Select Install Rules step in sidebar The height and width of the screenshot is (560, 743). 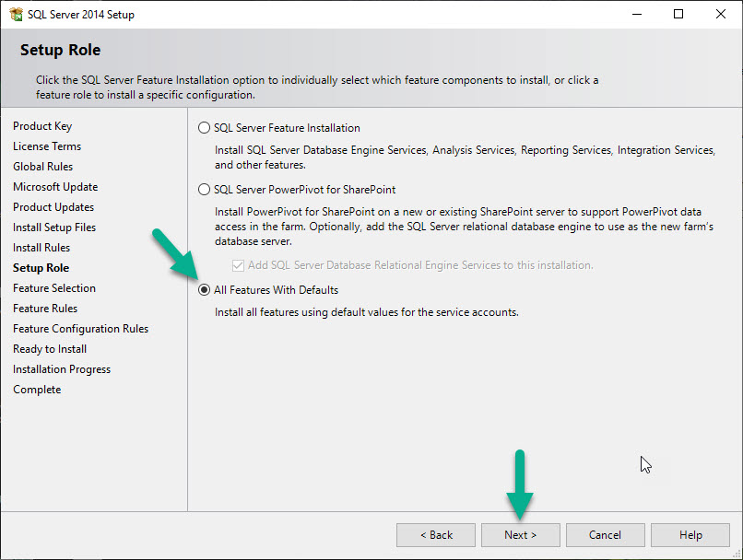pos(41,248)
